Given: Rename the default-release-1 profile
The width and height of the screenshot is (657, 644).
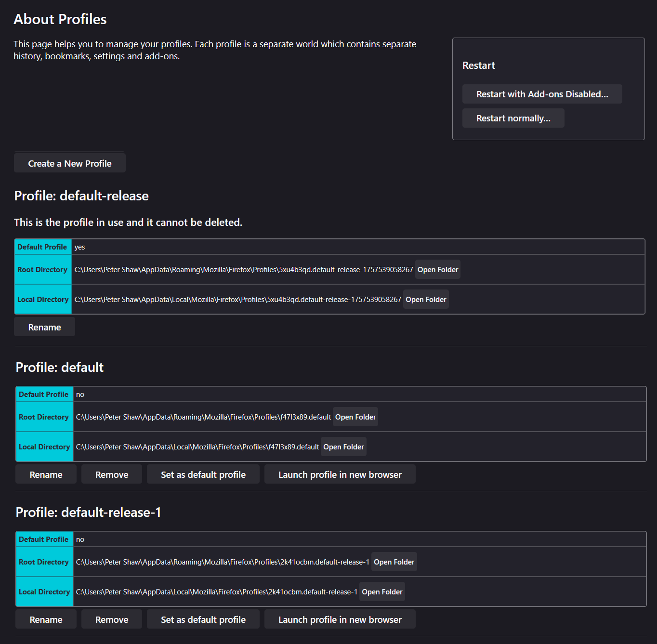Looking at the screenshot, I should coord(46,620).
